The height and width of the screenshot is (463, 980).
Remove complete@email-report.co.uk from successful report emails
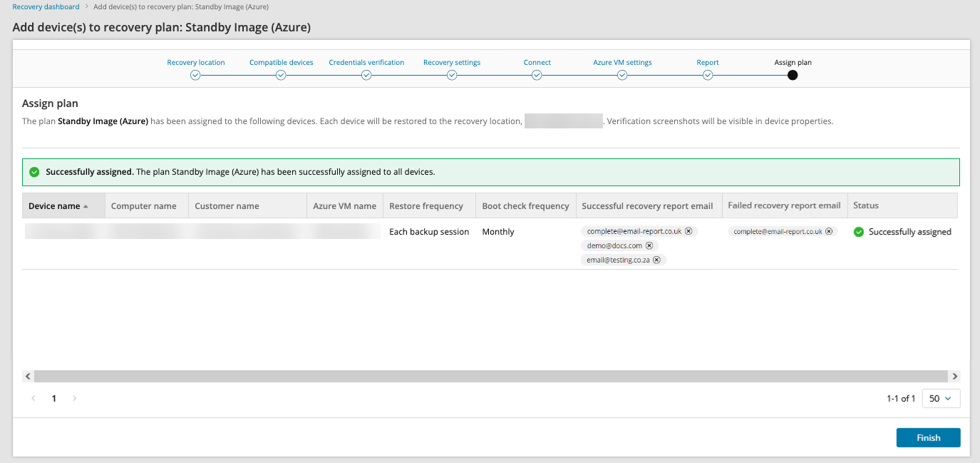(x=688, y=231)
